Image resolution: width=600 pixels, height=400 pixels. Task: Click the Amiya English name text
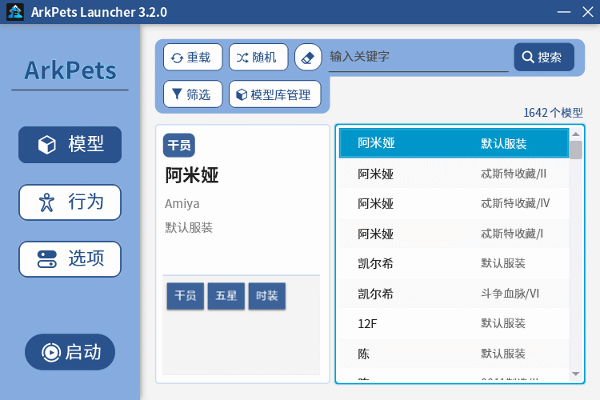[182, 204]
